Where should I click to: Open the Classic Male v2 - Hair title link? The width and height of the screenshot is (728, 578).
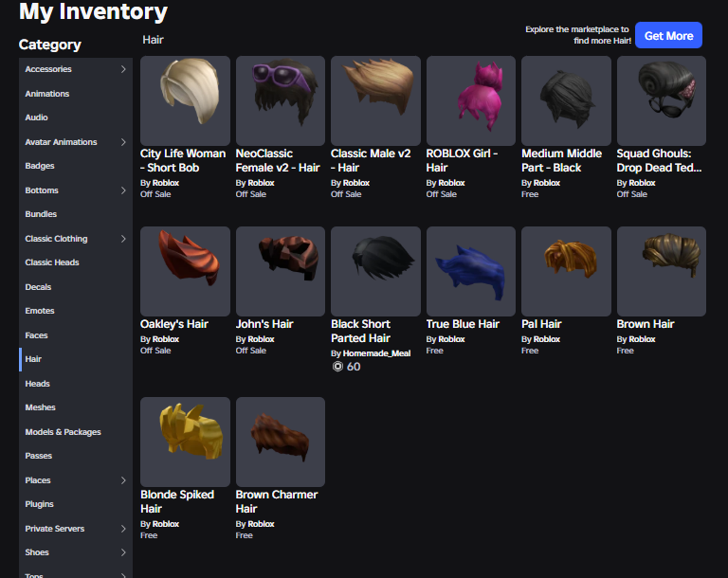tap(371, 161)
